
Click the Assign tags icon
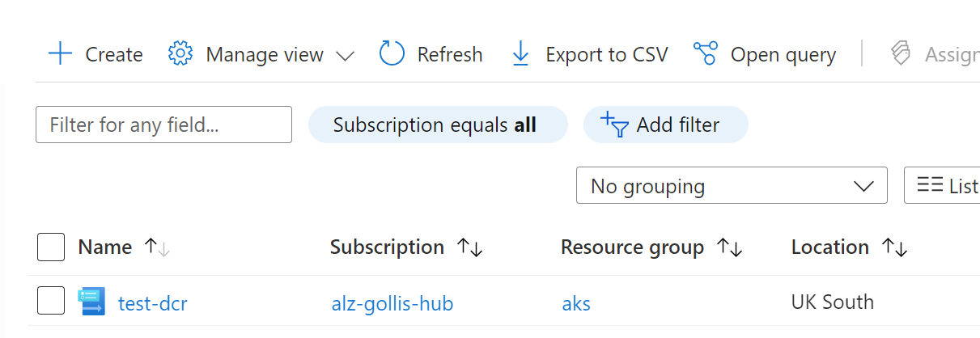(901, 54)
